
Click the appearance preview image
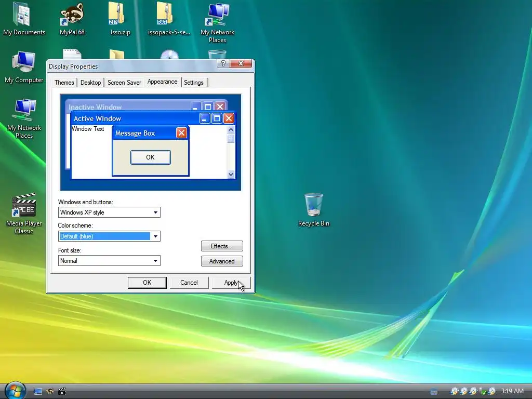point(151,142)
